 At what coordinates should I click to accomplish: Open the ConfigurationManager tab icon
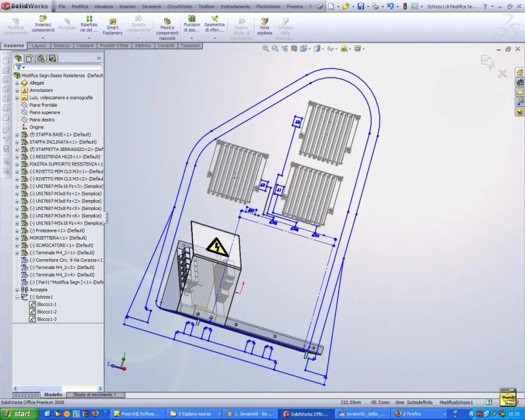tap(41, 58)
